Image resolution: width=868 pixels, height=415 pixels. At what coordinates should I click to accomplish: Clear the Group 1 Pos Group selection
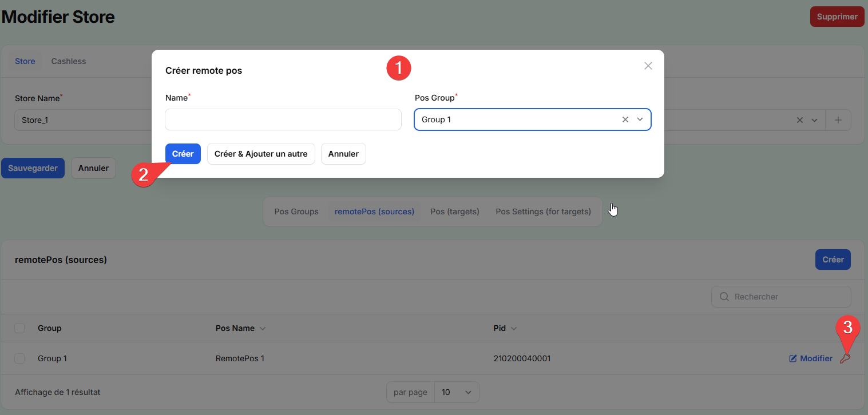point(625,119)
